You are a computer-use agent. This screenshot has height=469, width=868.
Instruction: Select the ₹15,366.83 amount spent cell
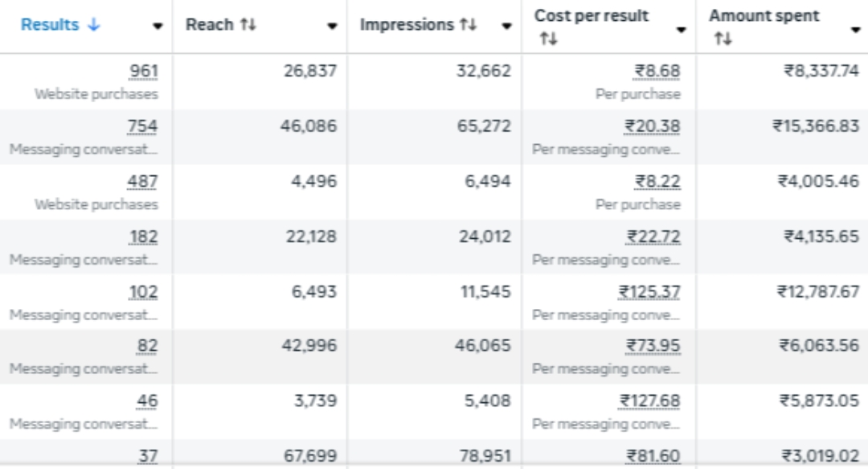pos(816,126)
